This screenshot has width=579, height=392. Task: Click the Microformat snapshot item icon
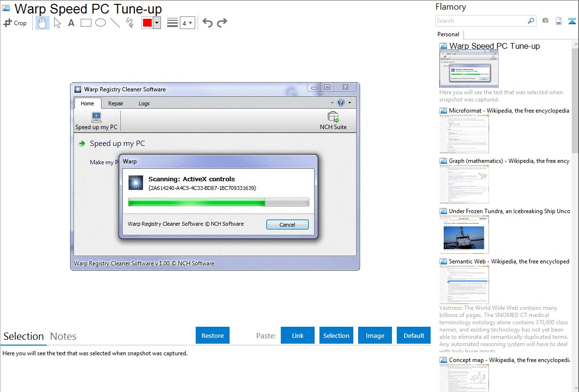[443, 111]
